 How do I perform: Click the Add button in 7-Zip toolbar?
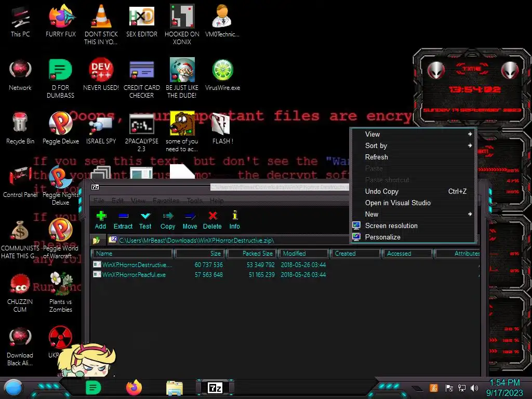[101, 220]
